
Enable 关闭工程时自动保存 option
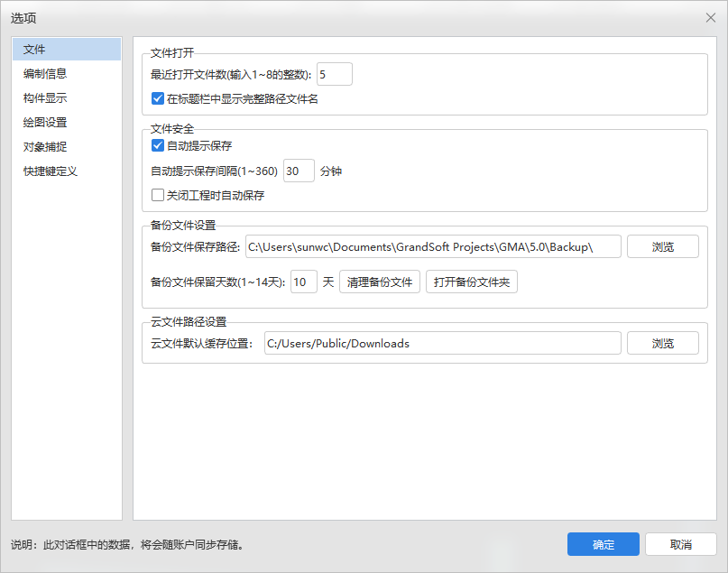[158, 195]
